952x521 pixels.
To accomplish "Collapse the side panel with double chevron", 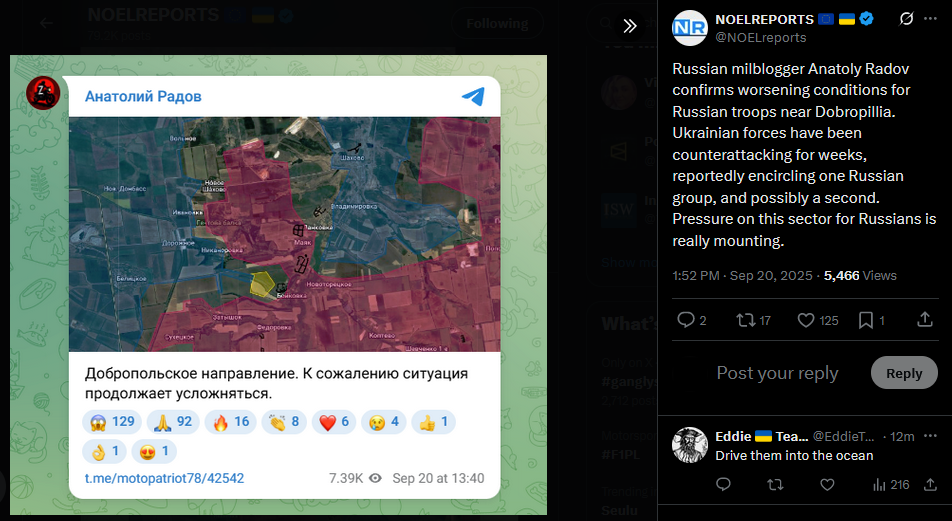I will coord(630,26).
